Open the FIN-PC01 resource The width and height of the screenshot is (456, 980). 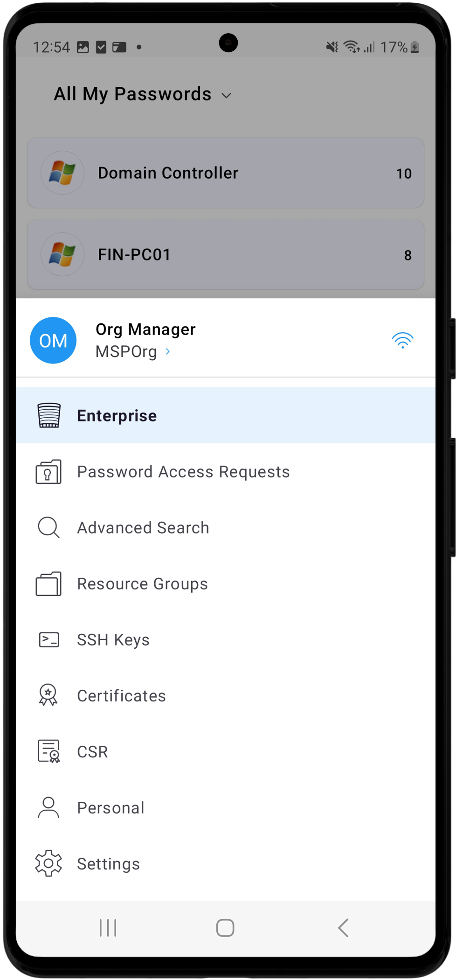(226, 255)
